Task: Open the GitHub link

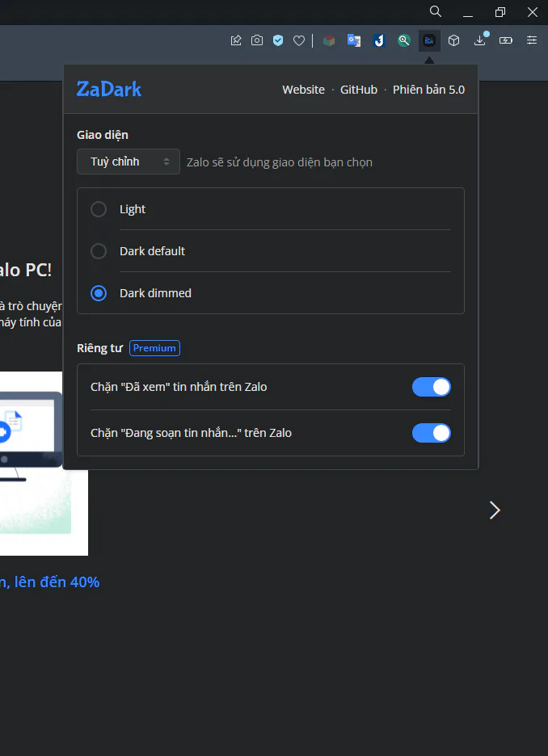Action: pyautogui.click(x=359, y=90)
